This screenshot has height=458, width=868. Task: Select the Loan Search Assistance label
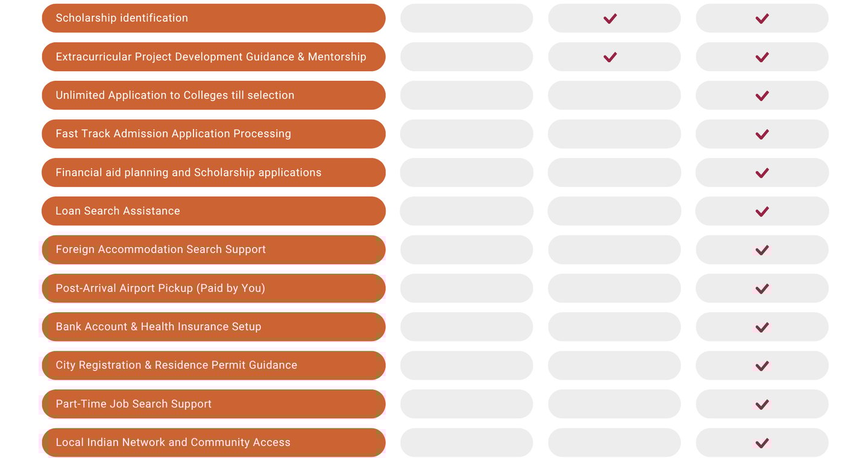click(x=118, y=211)
